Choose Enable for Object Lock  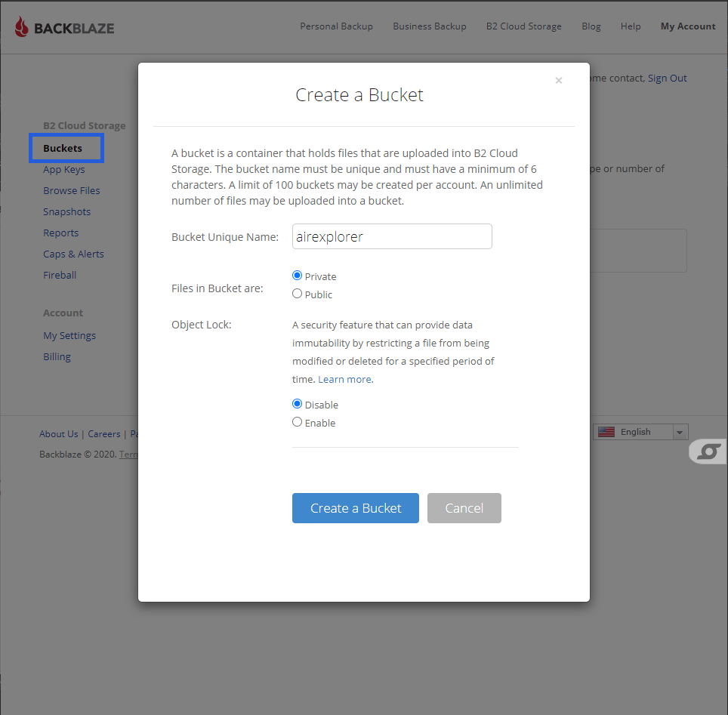coord(297,422)
